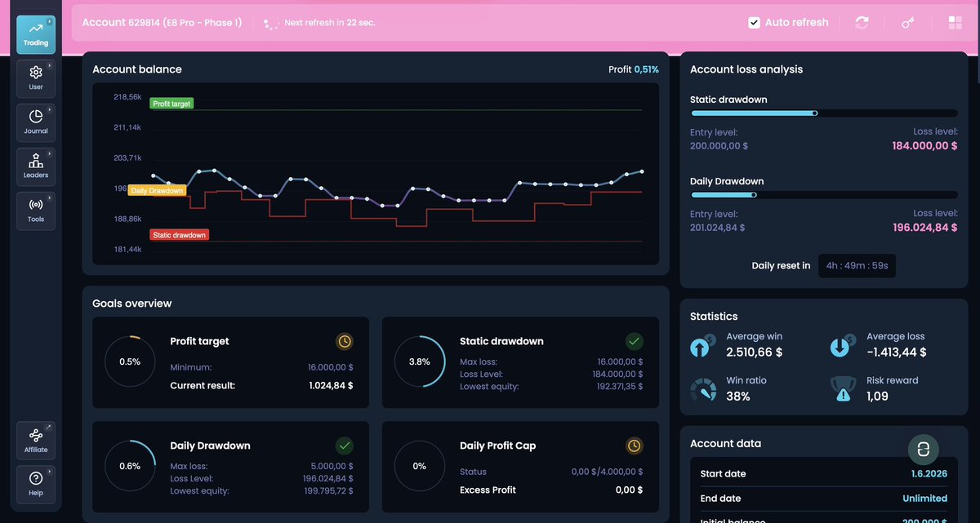The image size is (980, 523).
Task: Click the 'Next refresh in 22 sec.' text
Action: coord(330,23)
